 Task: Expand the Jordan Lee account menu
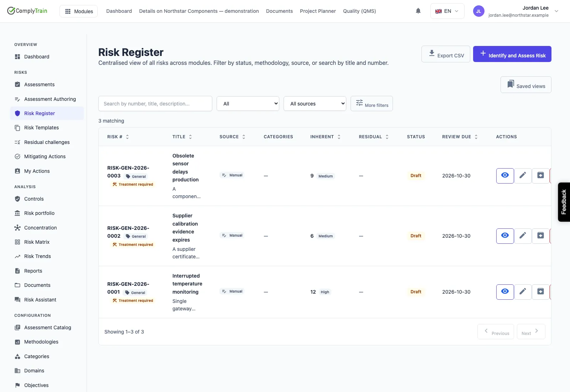tap(557, 11)
